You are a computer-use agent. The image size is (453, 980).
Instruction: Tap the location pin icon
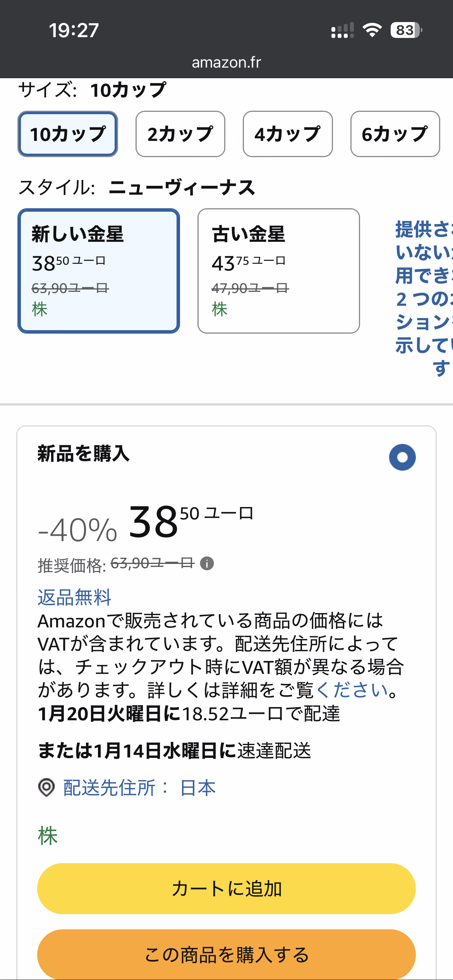tap(46, 788)
